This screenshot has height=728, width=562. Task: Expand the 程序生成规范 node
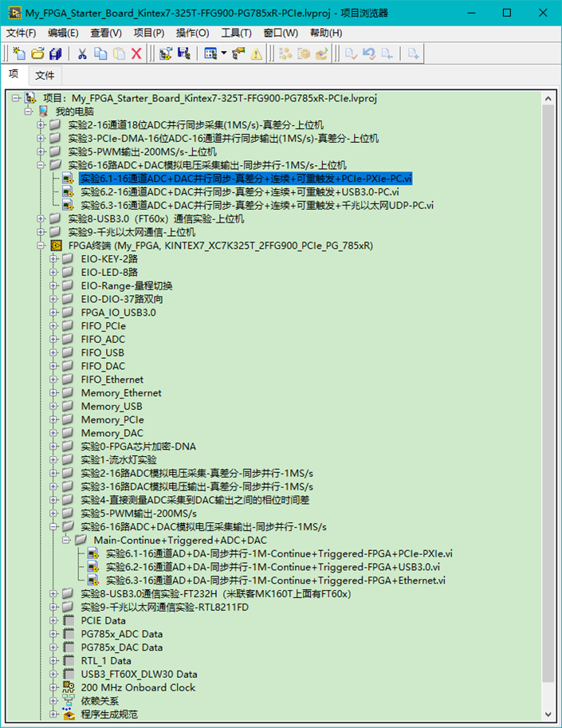pyautogui.click(x=53, y=714)
